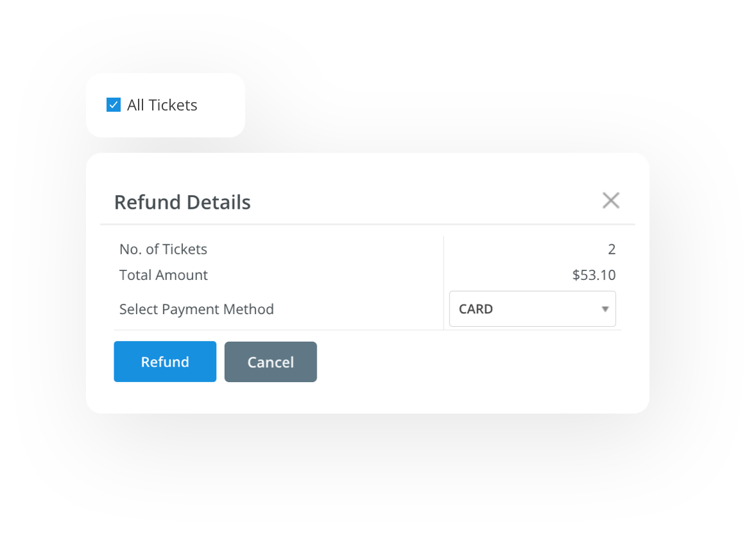The height and width of the screenshot is (533, 756).
Task: Click the word Refund on the blue button
Action: point(165,362)
